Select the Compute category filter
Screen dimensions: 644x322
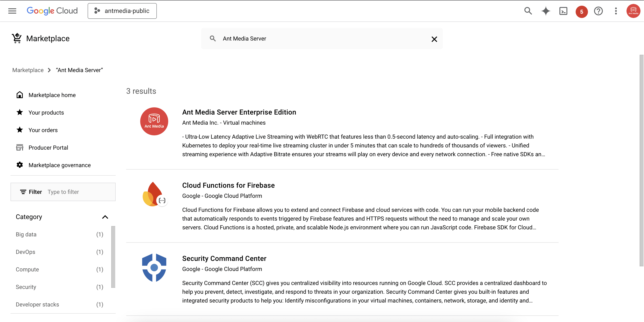click(x=28, y=269)
